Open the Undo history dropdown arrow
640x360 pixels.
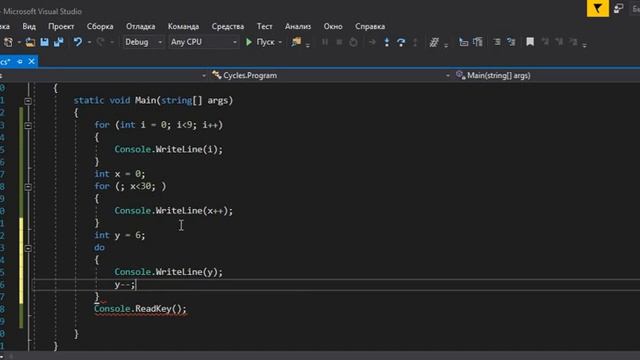pos(89,42)
